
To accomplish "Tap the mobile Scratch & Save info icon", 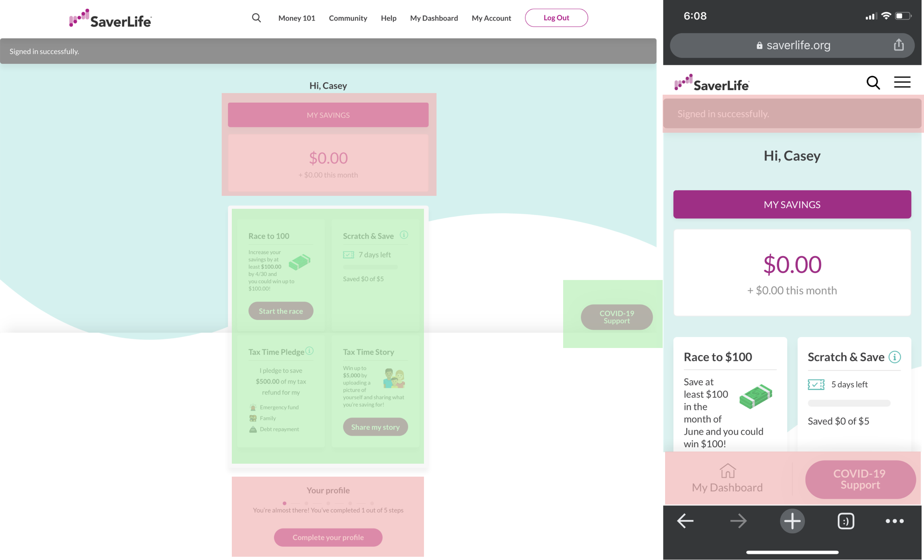I will 894,357.
